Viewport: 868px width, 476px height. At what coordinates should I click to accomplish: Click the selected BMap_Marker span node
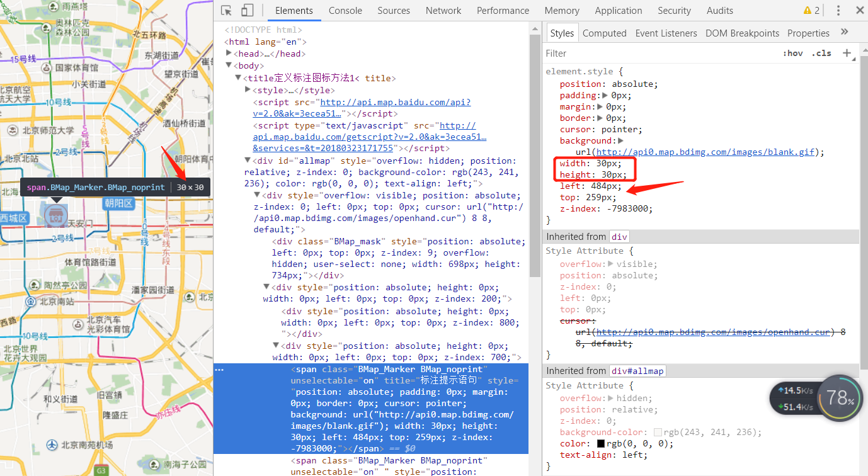pyautogui.click(x=371, y=409)
